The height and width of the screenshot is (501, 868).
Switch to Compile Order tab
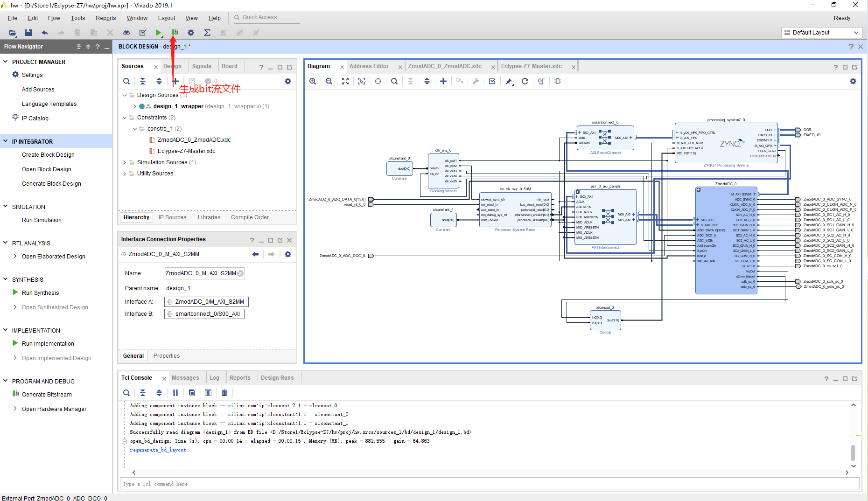coord(250,217)
